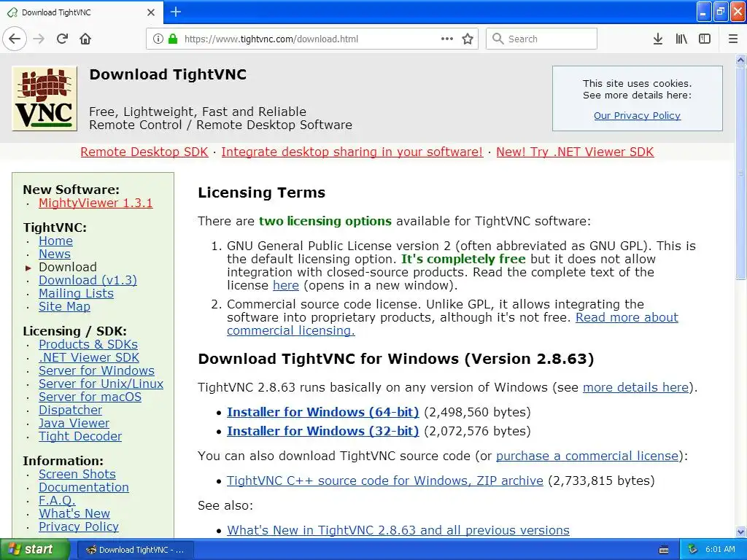747x560 pixels.
Task: Open GPL license 'here' link
Action: point(286,285)
